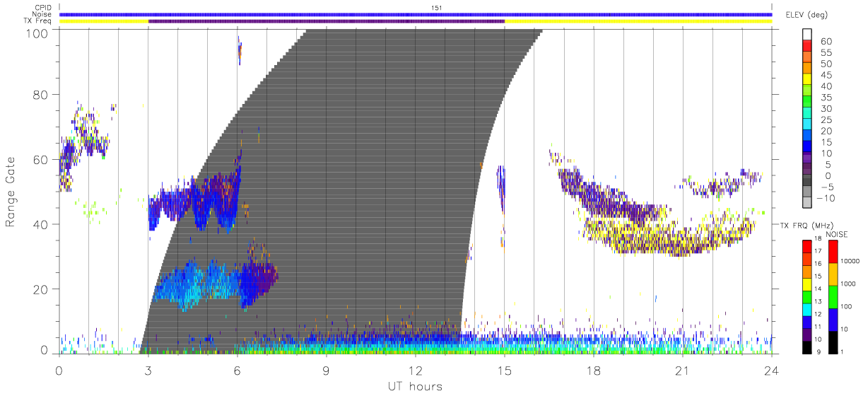Click the purple segment of TX Freq strip
868x401 pixels.
click(x=327, y=21)
